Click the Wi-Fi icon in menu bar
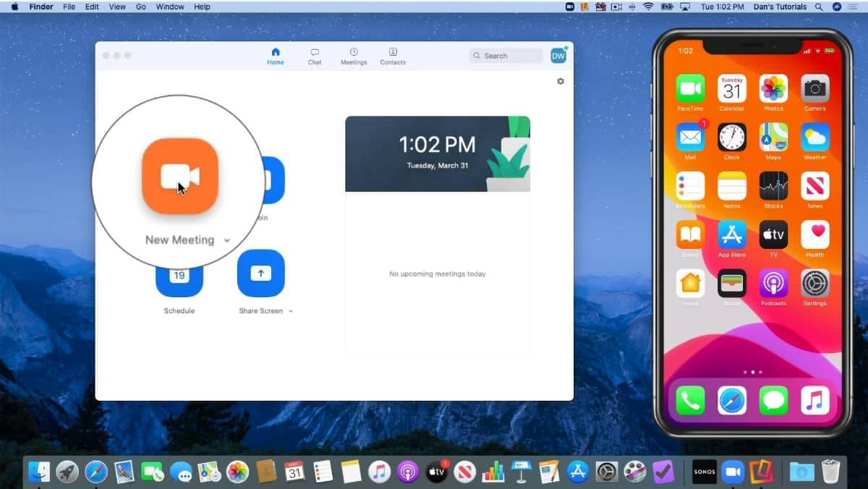The height and width of the screenshot is (489, 868). pos(648,7)
